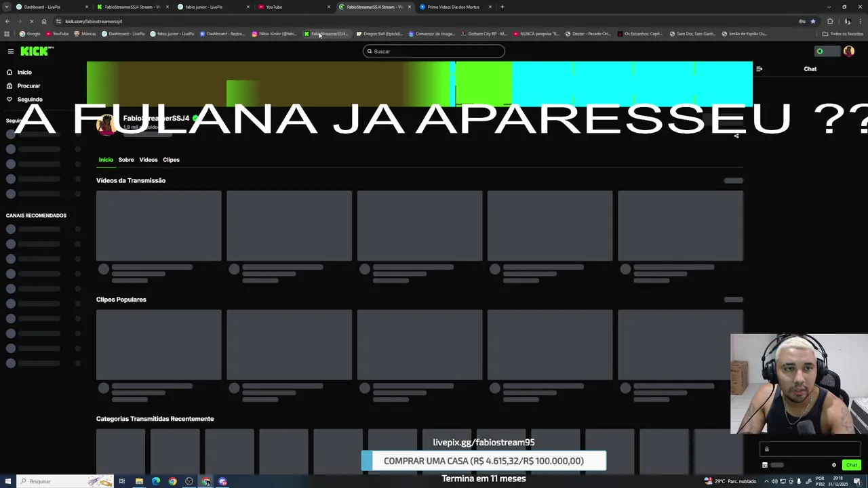Open the YouTube bookmark
The height and width of the screenshot is (488, 868).
pyautogui.click(x=58, y=34)
